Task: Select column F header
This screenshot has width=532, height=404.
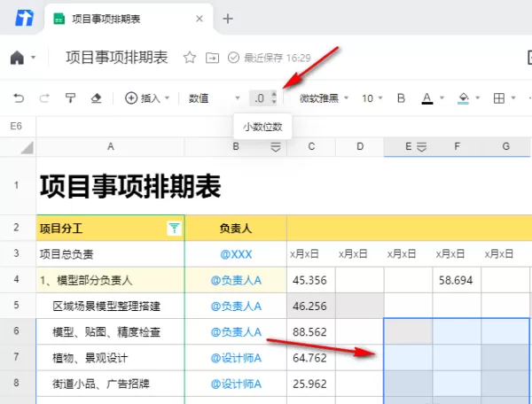Action: [x=457, y=146]
